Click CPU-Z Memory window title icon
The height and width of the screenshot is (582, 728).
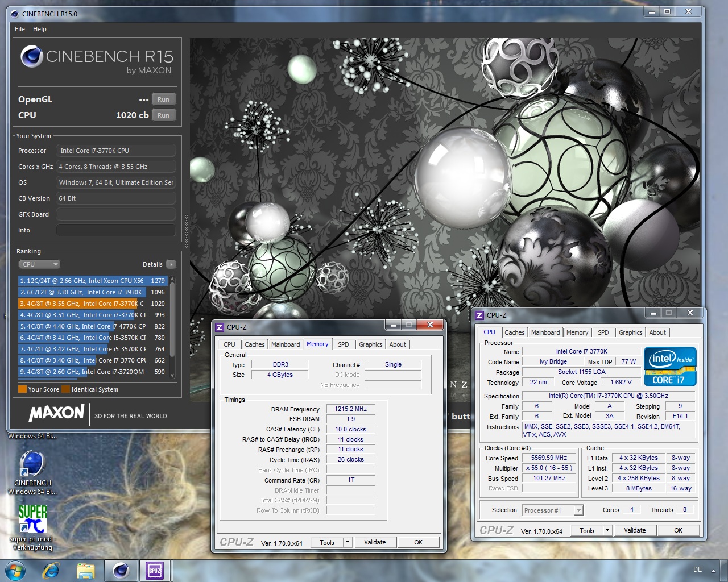point(220,327)
